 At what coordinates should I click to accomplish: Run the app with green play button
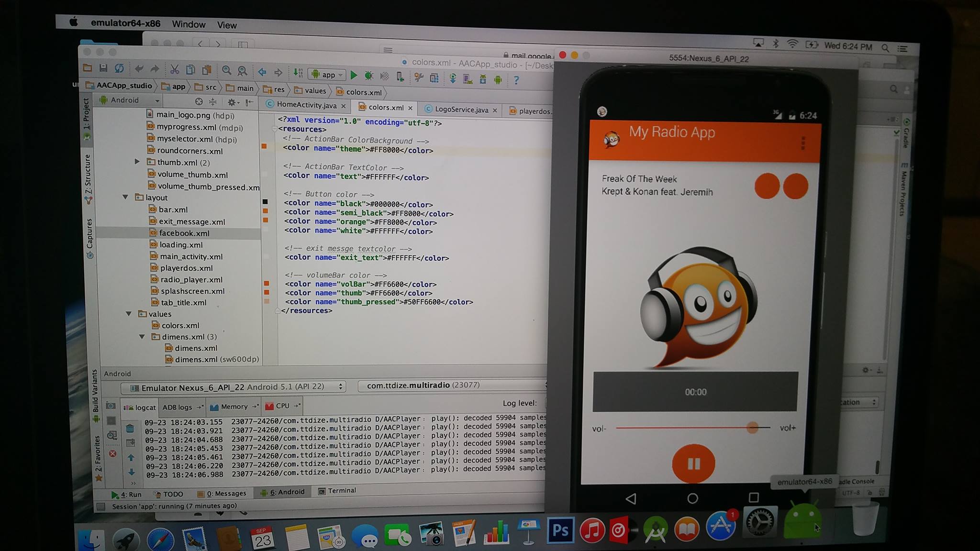click(x=354, y=75)
